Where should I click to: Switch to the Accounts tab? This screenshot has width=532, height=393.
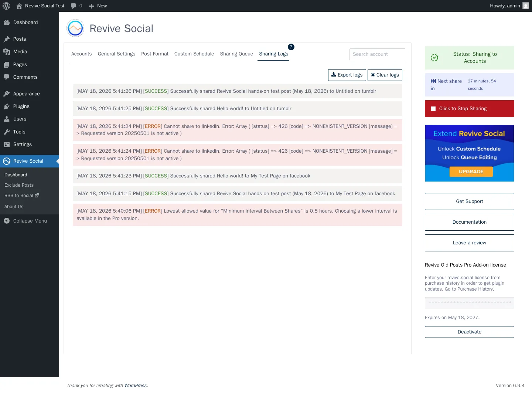click(x=81, y=54)
